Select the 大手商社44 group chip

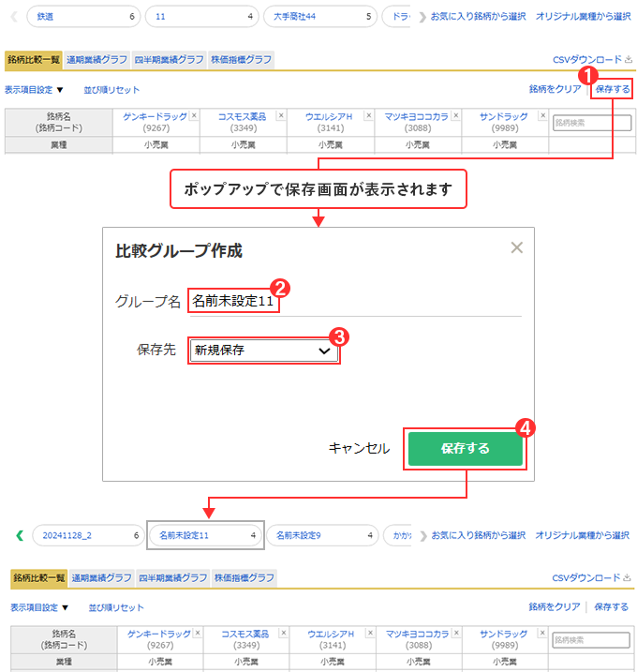click(x=320, y=17)
